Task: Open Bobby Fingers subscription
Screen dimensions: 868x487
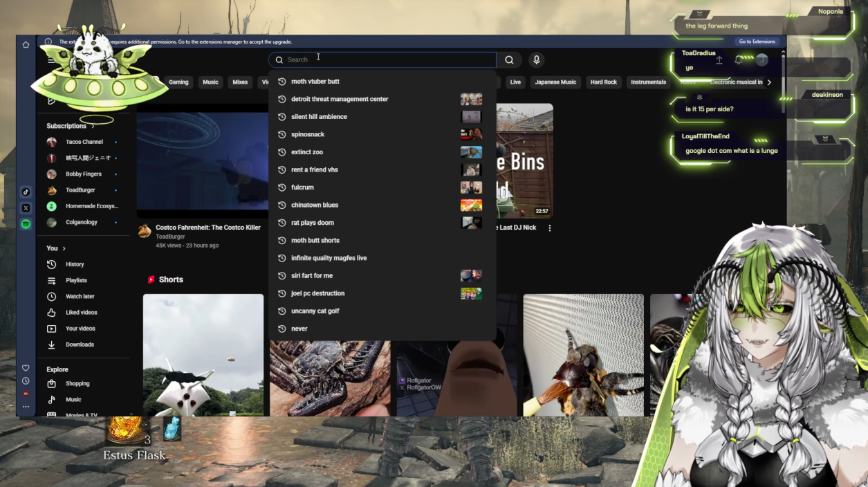Action: [83, 174]
